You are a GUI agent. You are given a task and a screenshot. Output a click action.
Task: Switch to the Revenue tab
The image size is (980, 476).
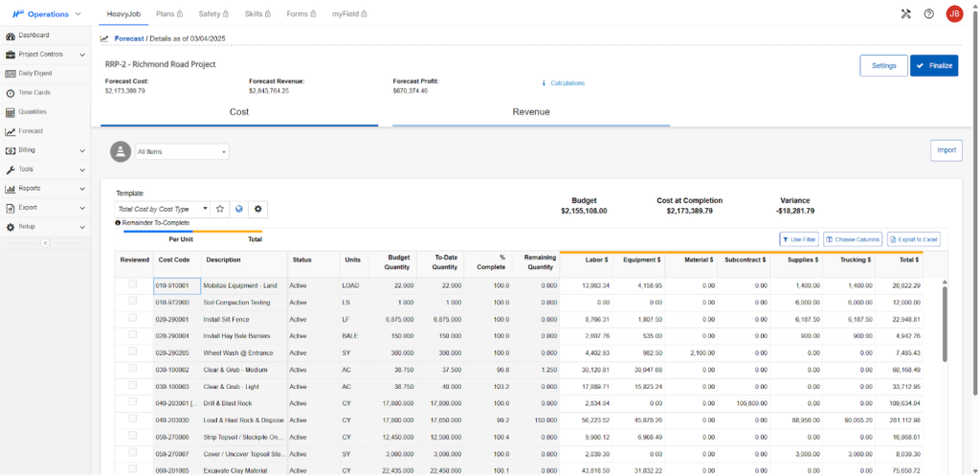tap(531, 112)
